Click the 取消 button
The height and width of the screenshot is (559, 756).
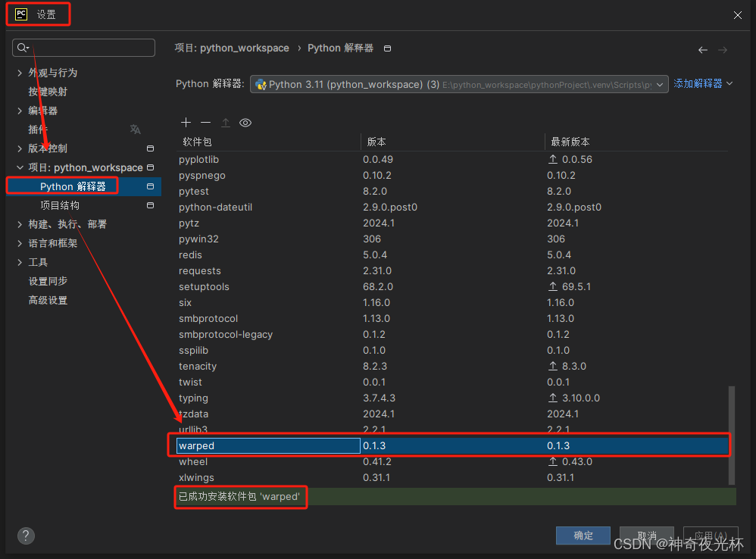click(x=647, y=536)
